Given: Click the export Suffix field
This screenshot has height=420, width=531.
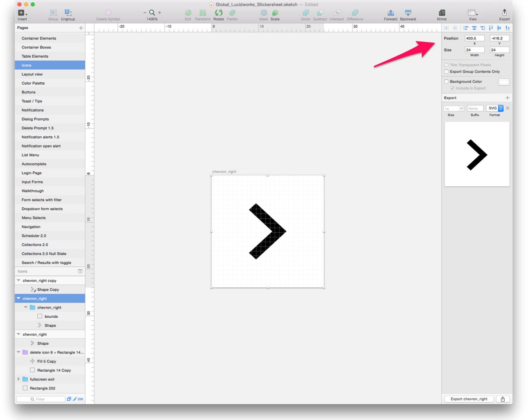Looking at the screenshot, I should click(475, 109).
